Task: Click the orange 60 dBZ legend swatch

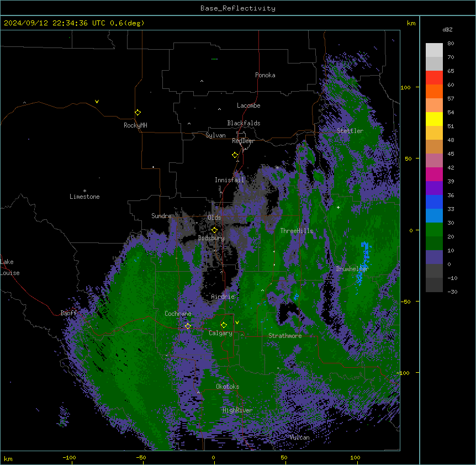Action: pyautogui.click(x=434, y=91)
